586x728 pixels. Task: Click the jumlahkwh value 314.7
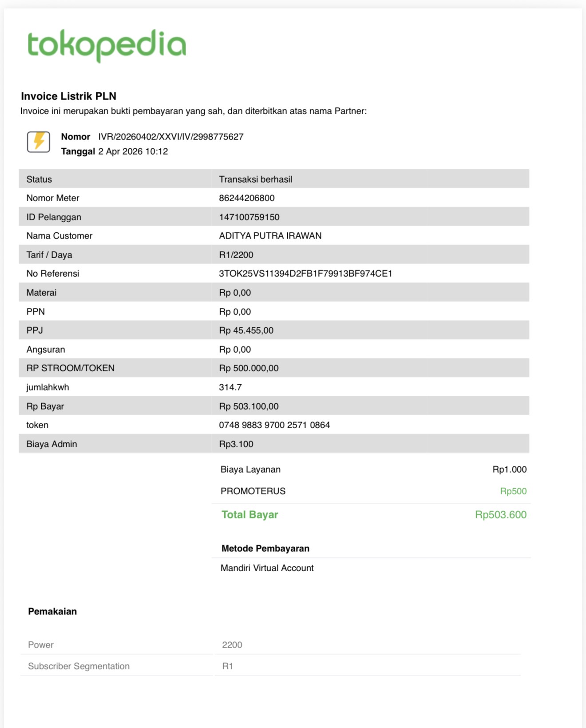(230, 387)
